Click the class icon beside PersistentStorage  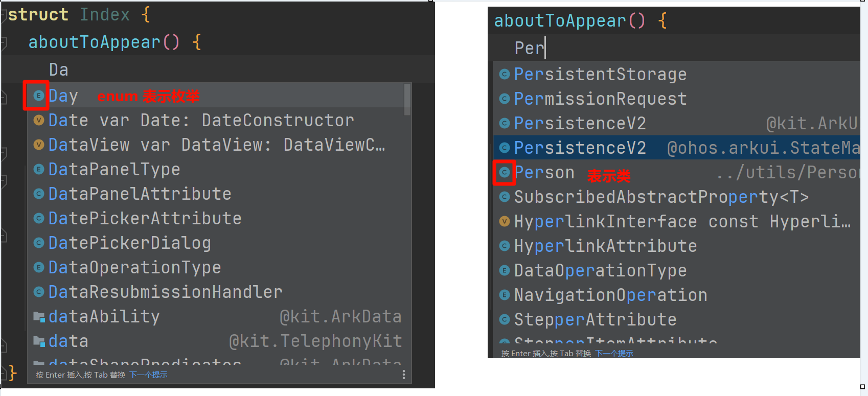(505, 74)
